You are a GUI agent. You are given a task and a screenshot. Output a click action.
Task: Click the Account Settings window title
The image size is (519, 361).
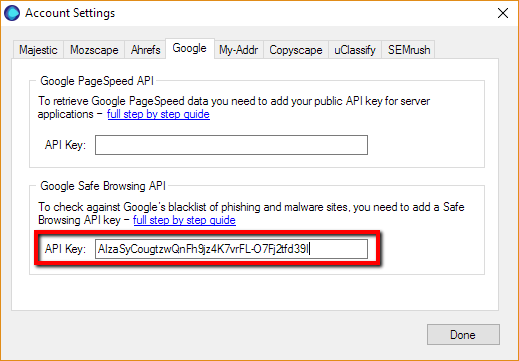pos(70,13)
